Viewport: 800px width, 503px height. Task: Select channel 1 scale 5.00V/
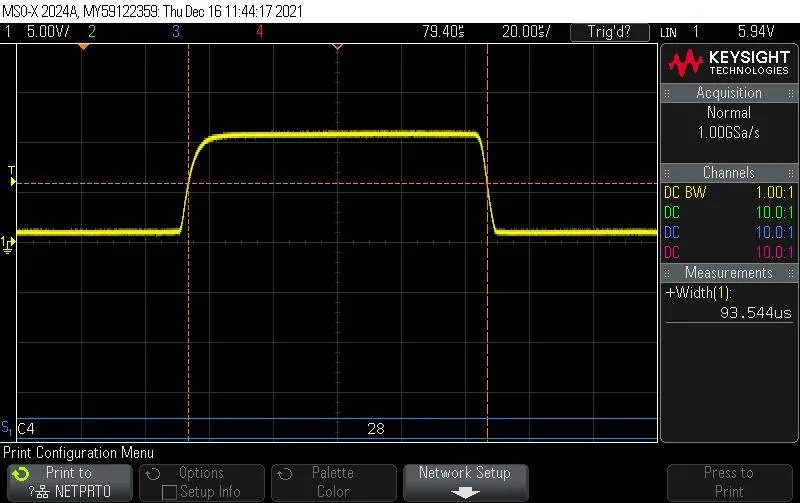point(48,32)
